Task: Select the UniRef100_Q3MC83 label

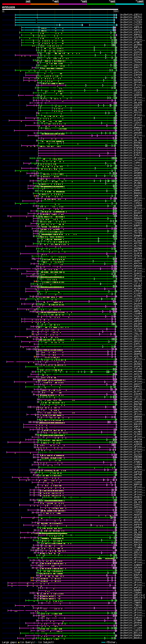Action: coord(131,618)
